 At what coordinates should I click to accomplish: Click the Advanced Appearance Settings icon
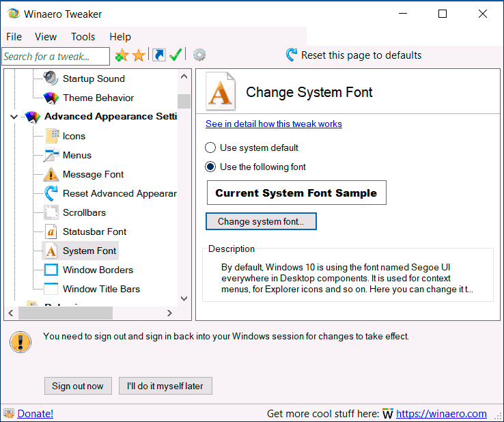(33, 117)
